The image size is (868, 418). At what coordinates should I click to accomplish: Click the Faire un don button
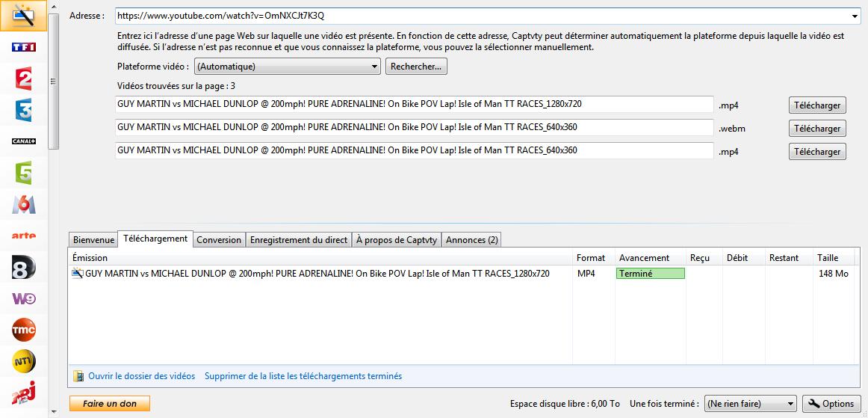[110, 404]
